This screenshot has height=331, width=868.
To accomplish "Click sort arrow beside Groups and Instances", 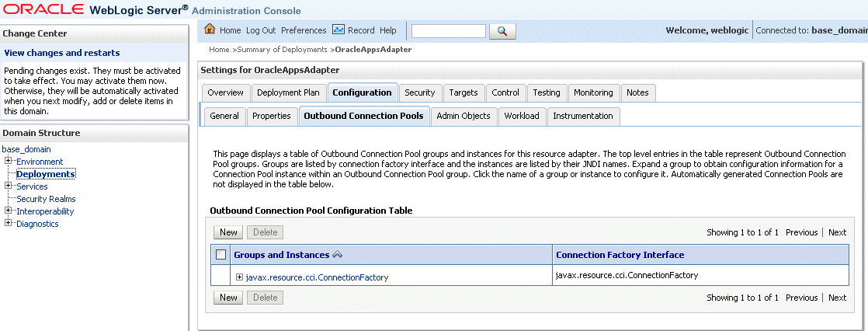I will (337, 255).
